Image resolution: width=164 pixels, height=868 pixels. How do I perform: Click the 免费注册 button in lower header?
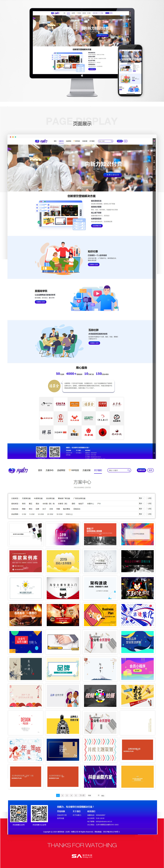click(141, 470)
